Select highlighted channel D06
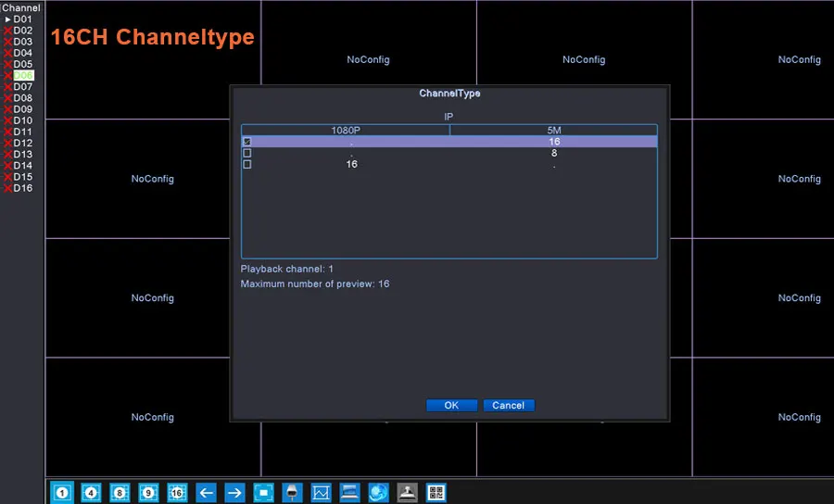 tap(23, 75)
